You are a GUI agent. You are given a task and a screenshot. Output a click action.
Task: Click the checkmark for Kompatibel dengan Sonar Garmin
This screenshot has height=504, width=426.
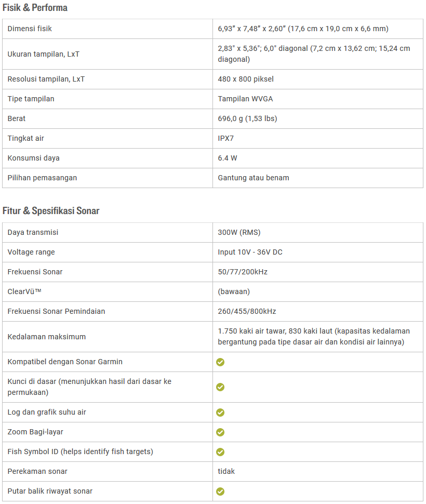coord(220,362)
